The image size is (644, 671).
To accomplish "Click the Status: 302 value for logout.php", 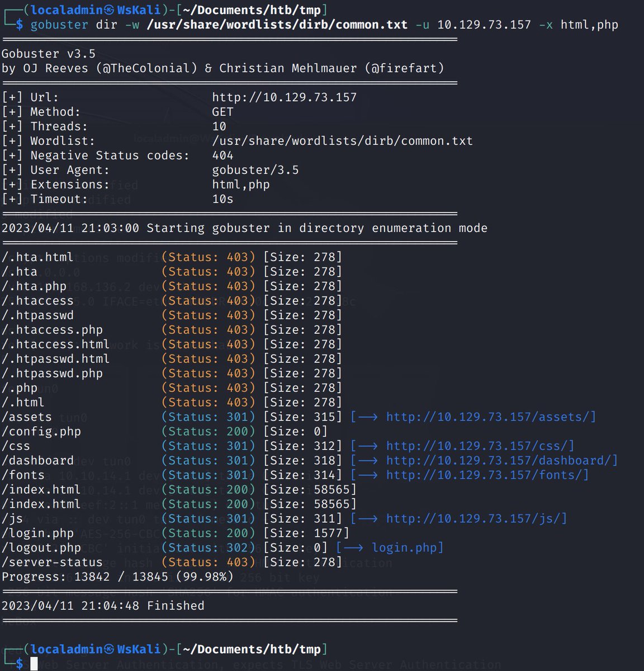I will pos(209,548).
